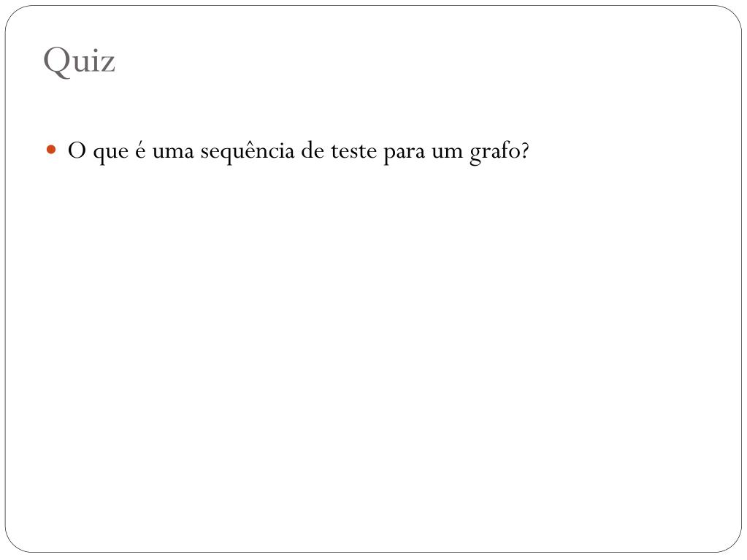Click the word "um" before "grafo"
Viewport: 747px width, 560px height.
point(448,153)
